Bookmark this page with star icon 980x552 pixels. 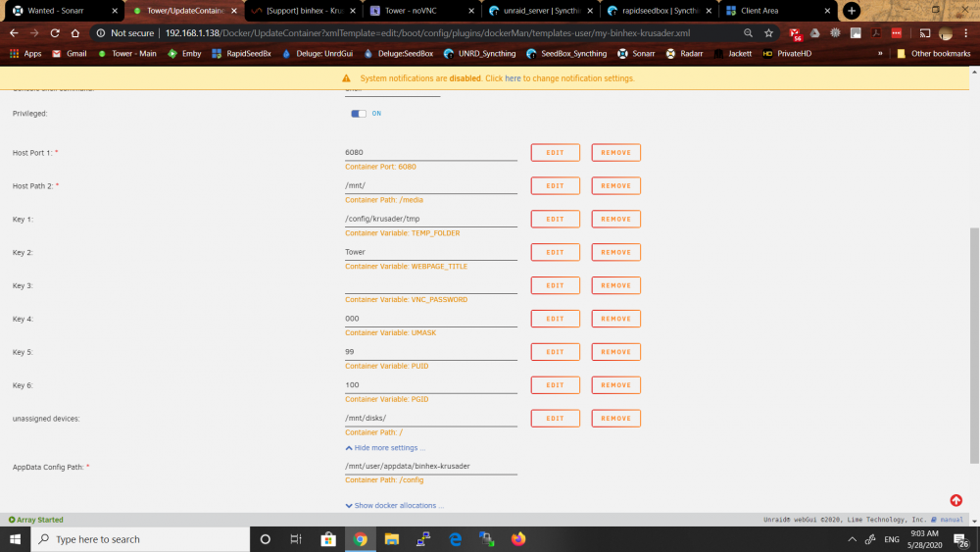click(x=768, y=33)
